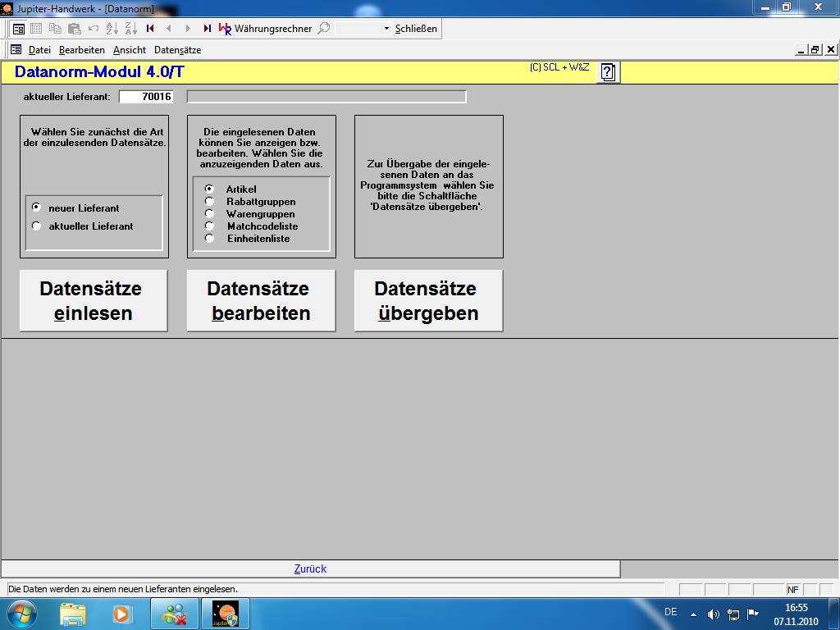840x630 pixels.
Task: Choose the 'Rabattgruppen' radio button
Action: 209,202
